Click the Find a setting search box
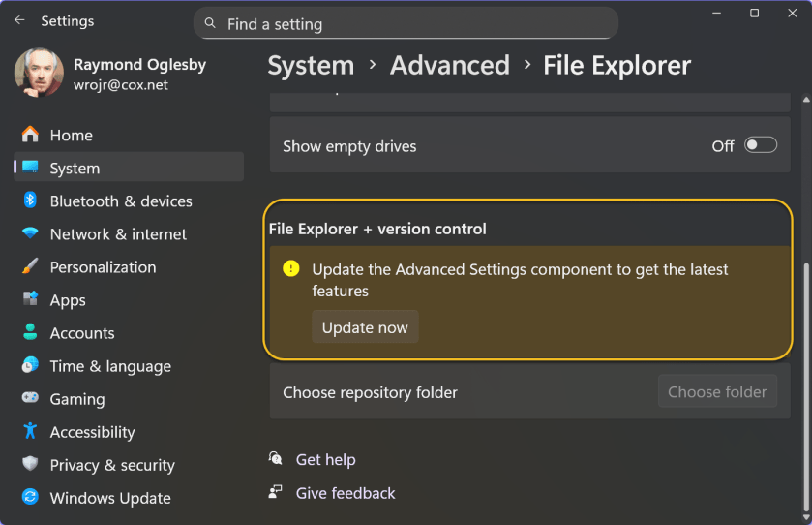 click(x=406, y=24)
